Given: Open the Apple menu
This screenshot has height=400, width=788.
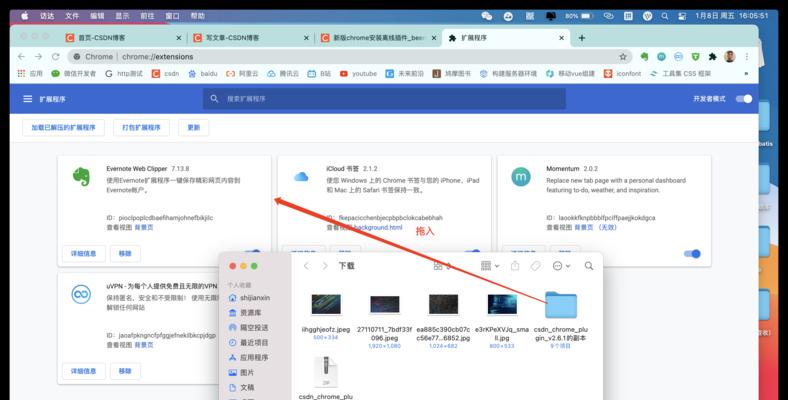Looking at the screenshot, I should (x=25, y=16).
